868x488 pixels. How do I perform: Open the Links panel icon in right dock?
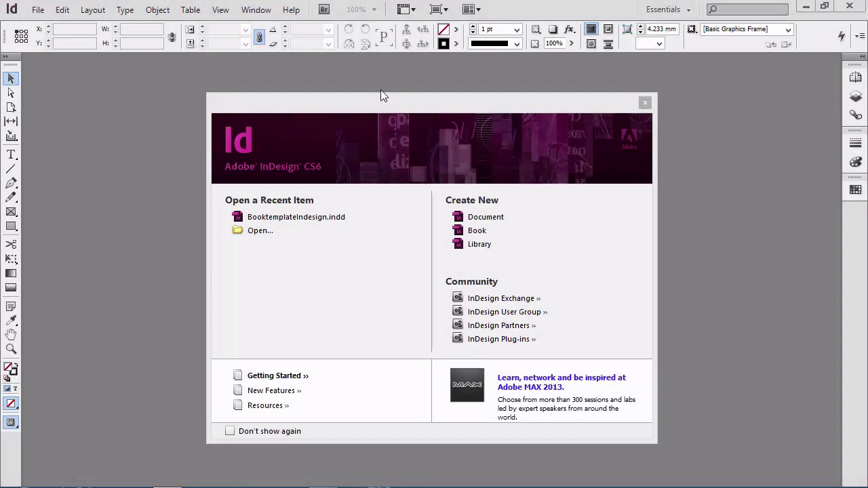coord(855,116)
